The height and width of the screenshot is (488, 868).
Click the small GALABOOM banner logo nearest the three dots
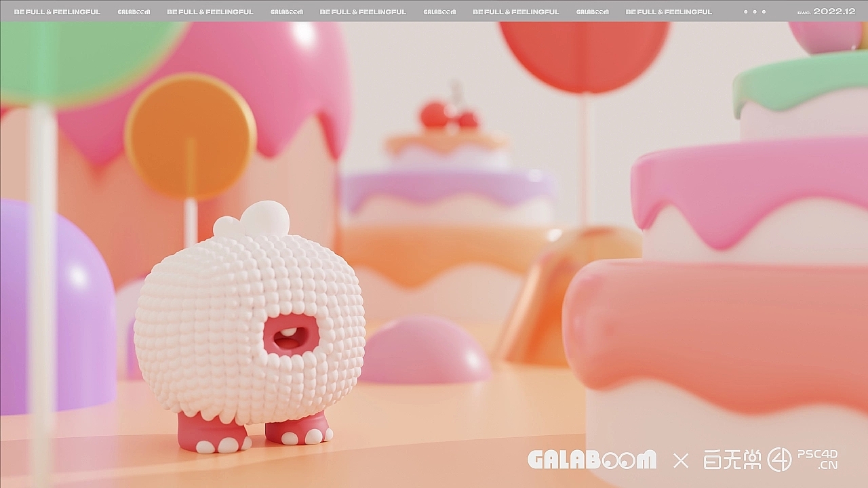tap(592, 12)
